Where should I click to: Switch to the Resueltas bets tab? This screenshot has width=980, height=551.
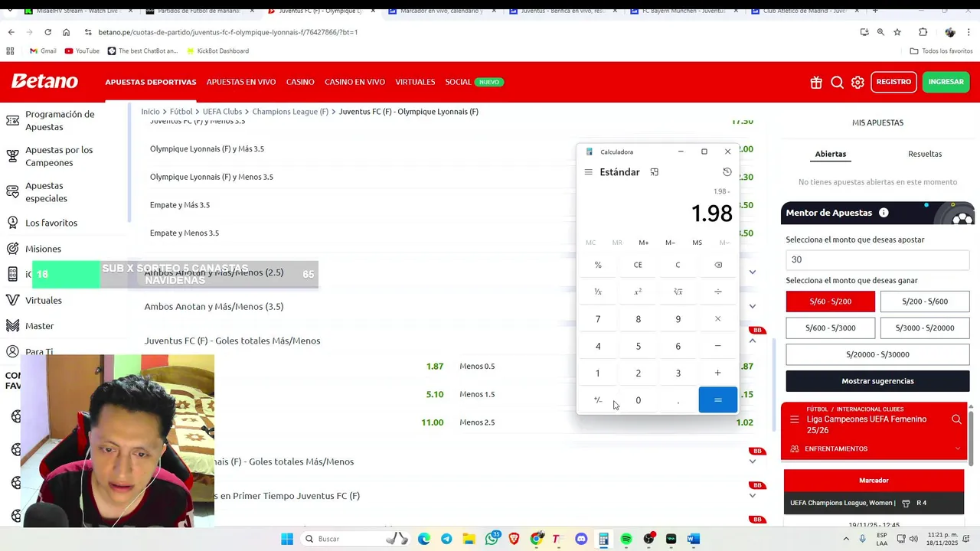925,154
